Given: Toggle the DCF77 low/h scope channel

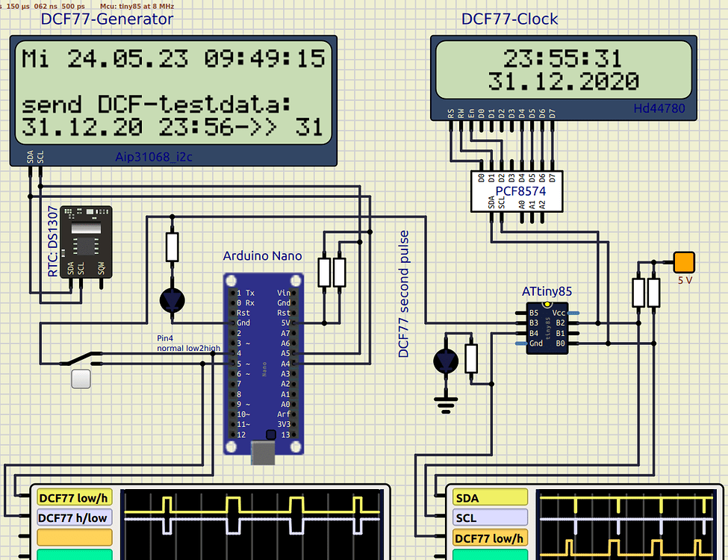Looking at the screenshot, I should coord(73,497).
